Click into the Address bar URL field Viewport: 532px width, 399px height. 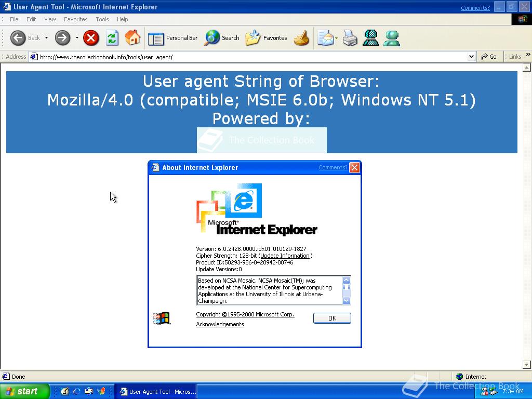tap(251, 57)
